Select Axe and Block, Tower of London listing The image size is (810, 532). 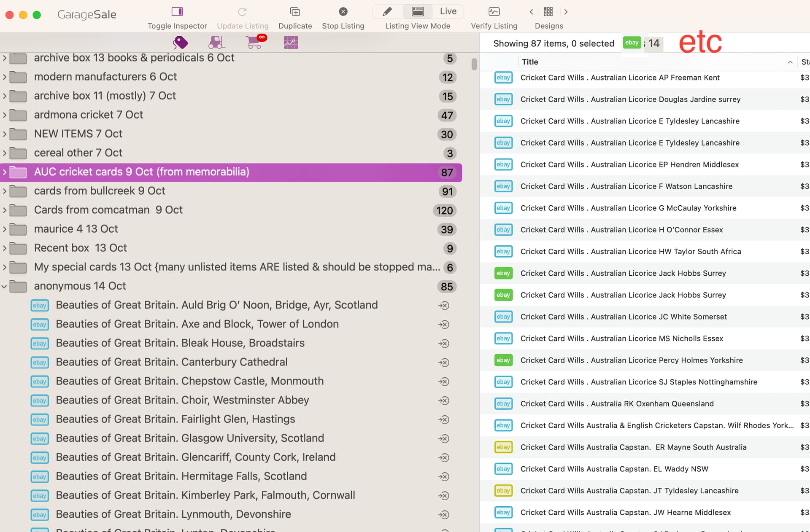(231, 324)
